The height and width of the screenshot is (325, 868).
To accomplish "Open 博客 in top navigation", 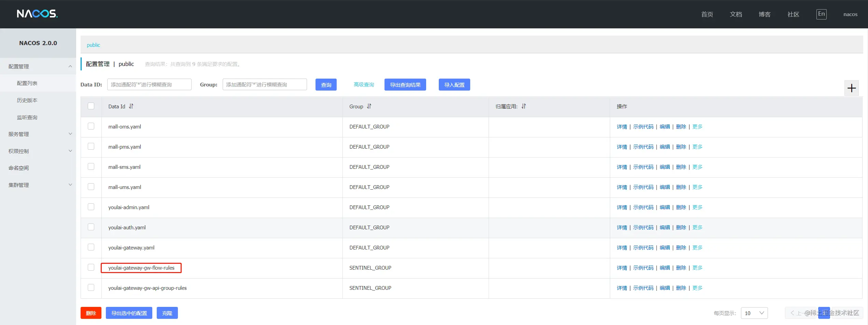I will click(x=765, y=14).
